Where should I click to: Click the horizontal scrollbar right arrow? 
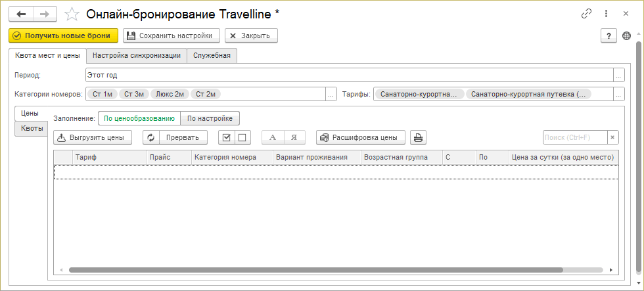[x=611, y=270]
